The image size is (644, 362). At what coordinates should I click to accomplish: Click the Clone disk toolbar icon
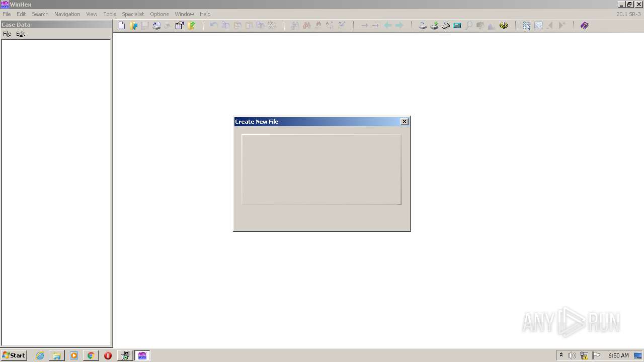click(x=434, y=26)
